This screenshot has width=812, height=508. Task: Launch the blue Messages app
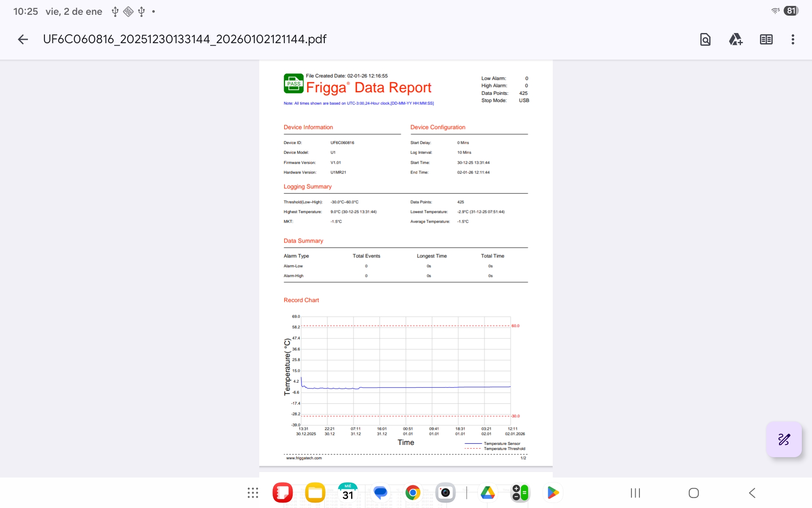[380, 493]
